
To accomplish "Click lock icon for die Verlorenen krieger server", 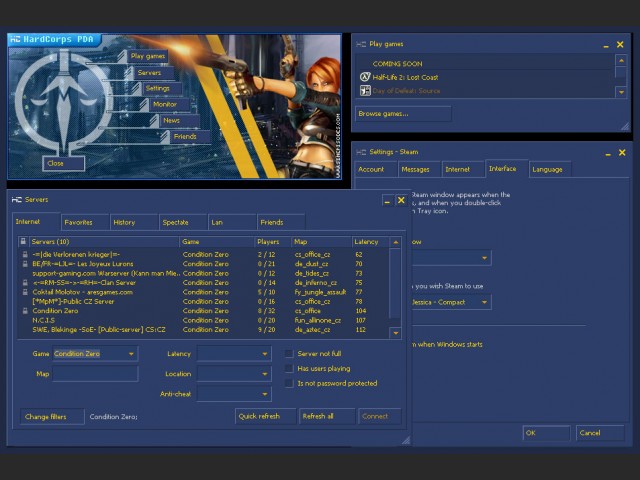I will click(x=25, y=254).
